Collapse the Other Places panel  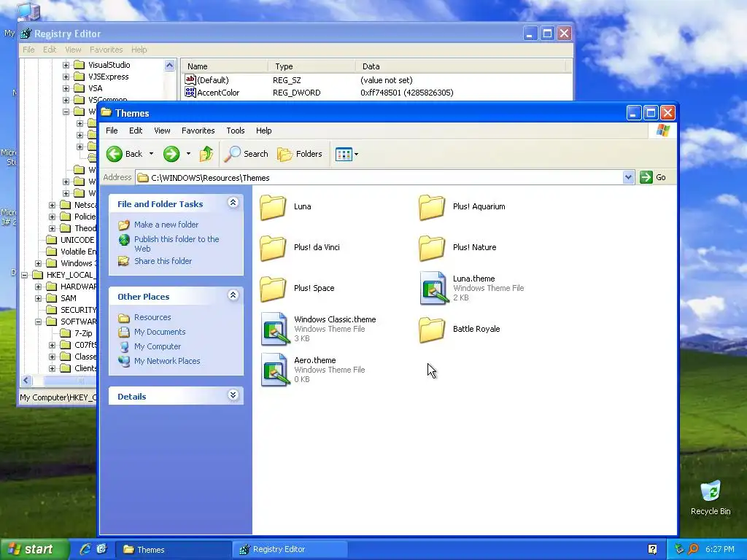point(233,295)
